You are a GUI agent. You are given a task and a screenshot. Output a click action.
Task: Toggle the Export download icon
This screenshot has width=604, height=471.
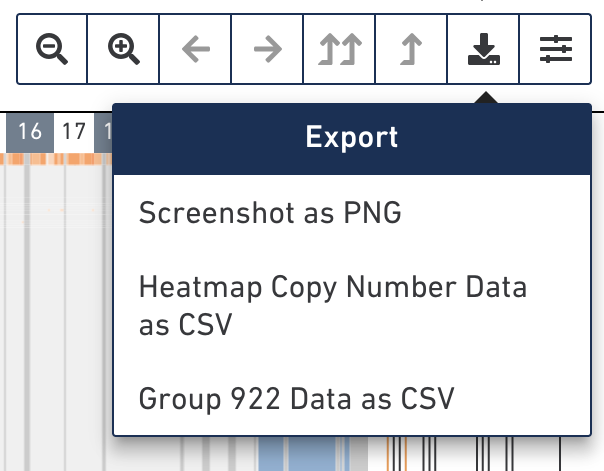pos(484,49)
